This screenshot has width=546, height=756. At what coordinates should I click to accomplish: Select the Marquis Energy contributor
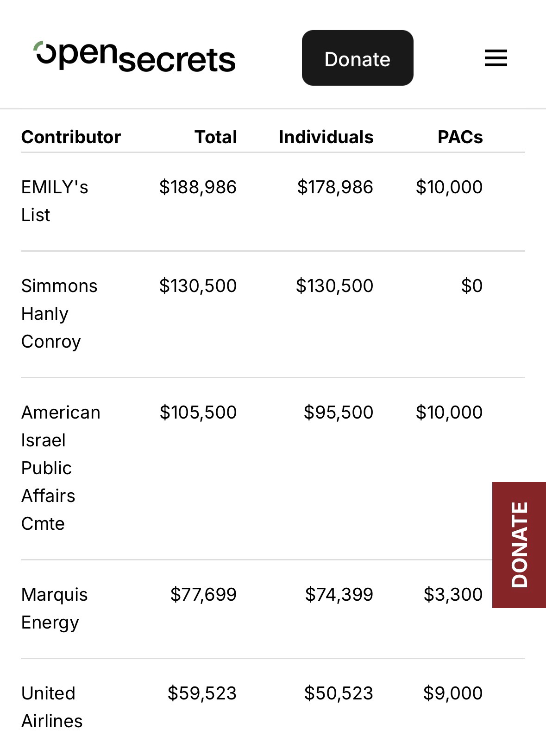(x=54, y=608)
